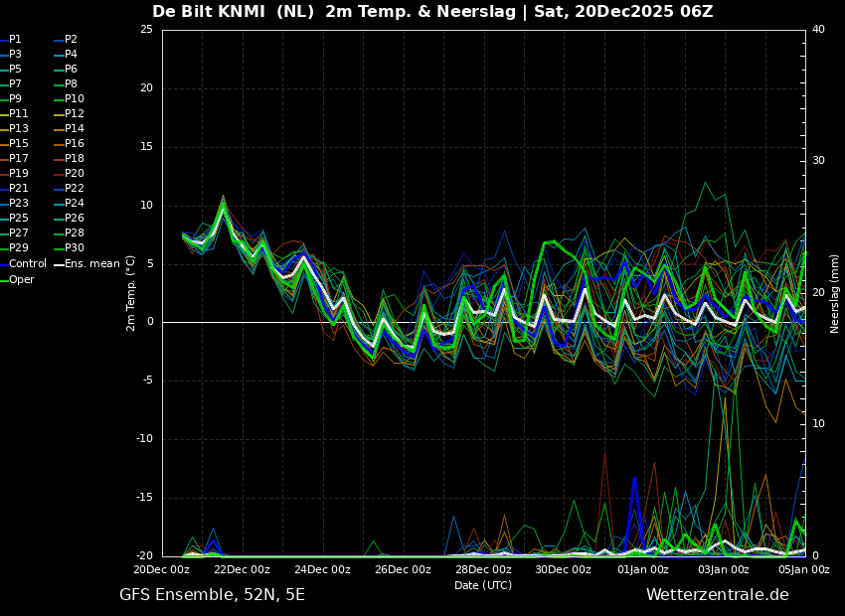Screen dimensions: 845x616
Task: Select the P20 legend entry
Action: point(74,174)
